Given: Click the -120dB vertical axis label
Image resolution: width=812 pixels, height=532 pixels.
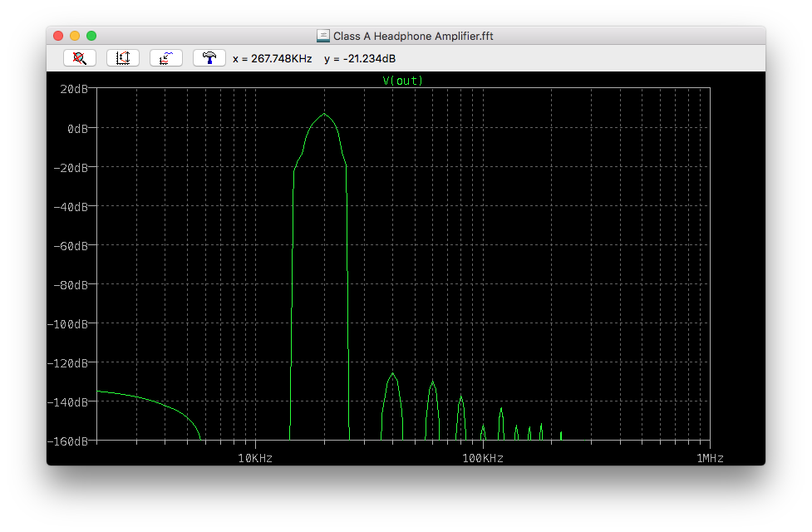Looking at the screenshot, I should click(68, 363).
